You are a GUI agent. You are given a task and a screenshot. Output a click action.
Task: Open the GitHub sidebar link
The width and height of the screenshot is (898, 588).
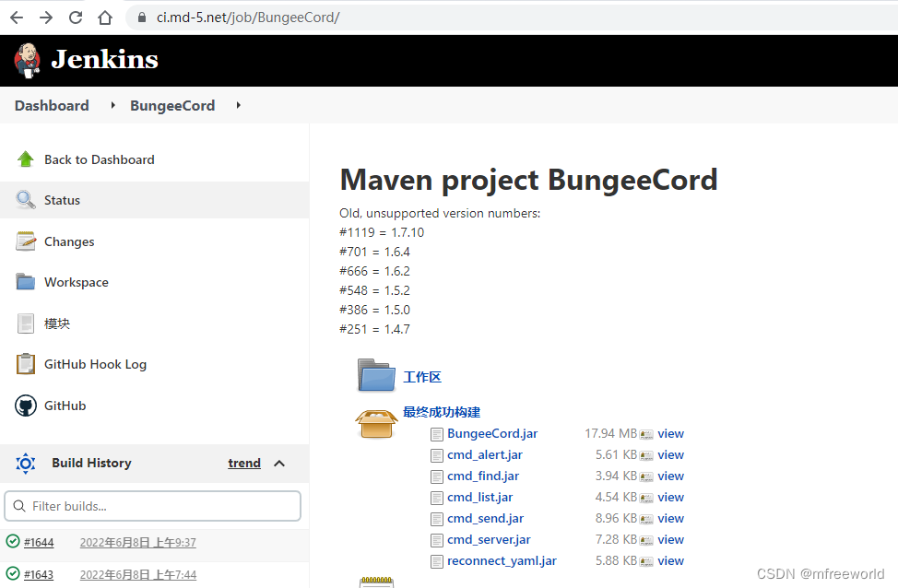65,406
